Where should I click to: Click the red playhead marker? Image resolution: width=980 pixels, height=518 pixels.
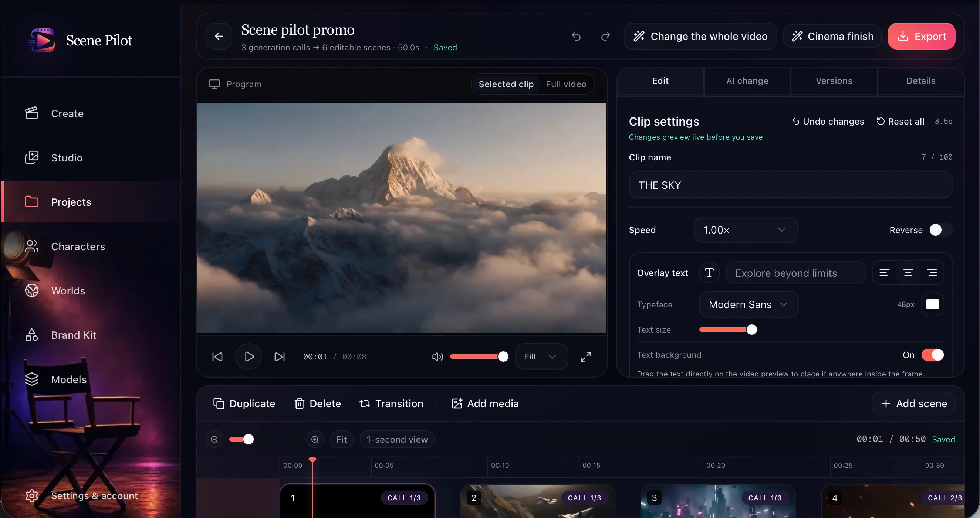coord(312,460)
